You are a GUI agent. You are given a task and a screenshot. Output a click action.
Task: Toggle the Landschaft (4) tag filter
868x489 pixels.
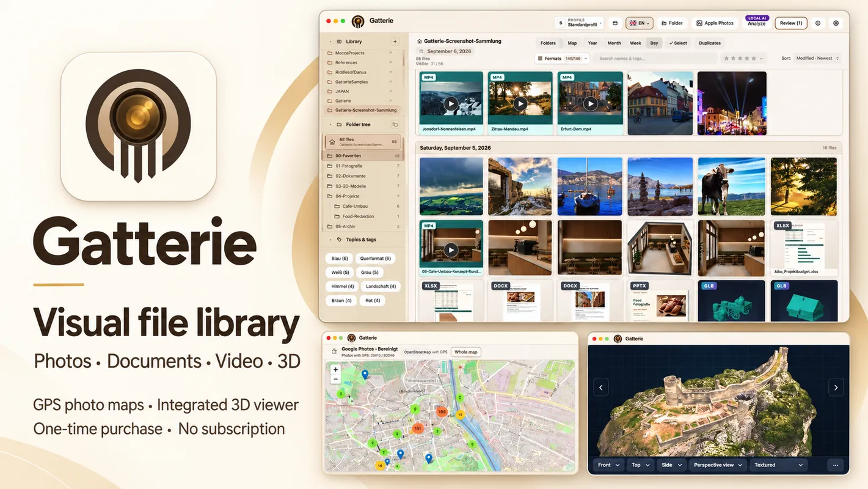[x=381, y=286]
